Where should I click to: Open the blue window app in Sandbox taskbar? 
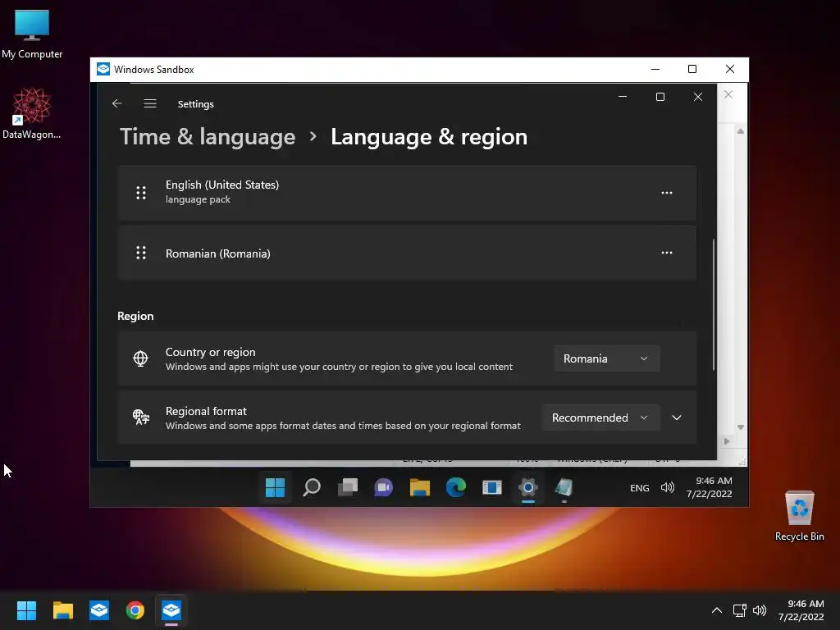492,487
